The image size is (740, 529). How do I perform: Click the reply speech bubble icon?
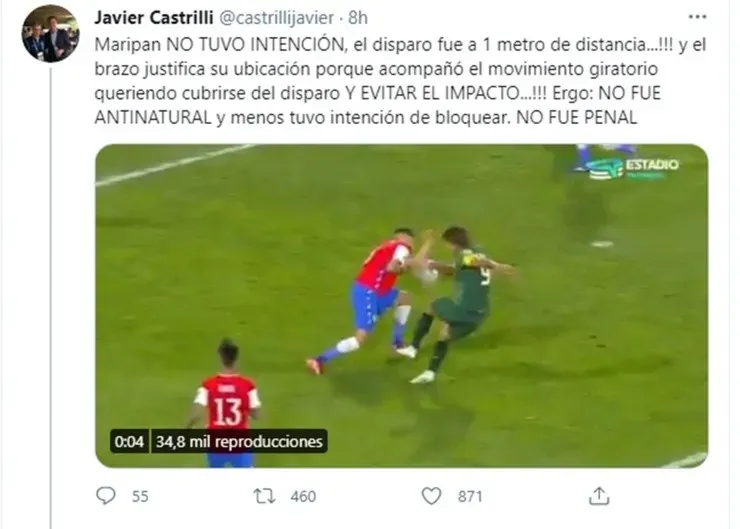(106, 496)
